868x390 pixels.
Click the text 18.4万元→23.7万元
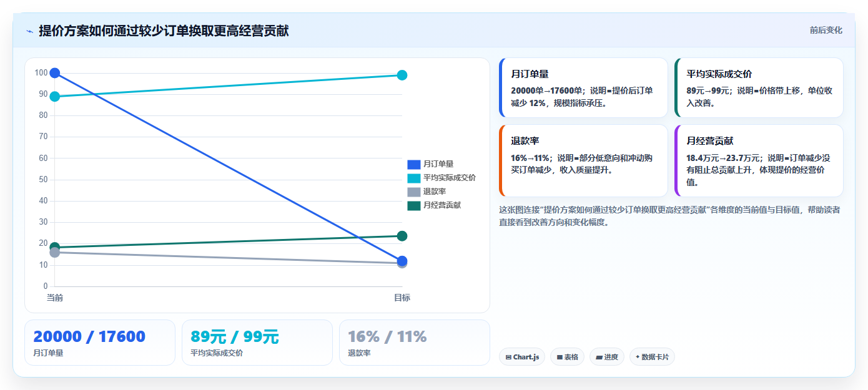tap(724, 158)
